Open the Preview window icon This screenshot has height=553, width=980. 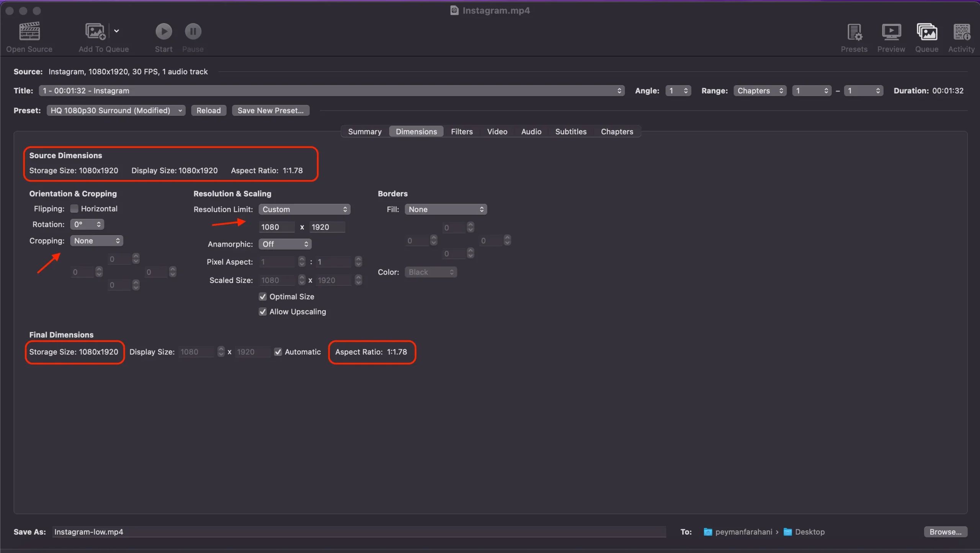pos(891,32)
